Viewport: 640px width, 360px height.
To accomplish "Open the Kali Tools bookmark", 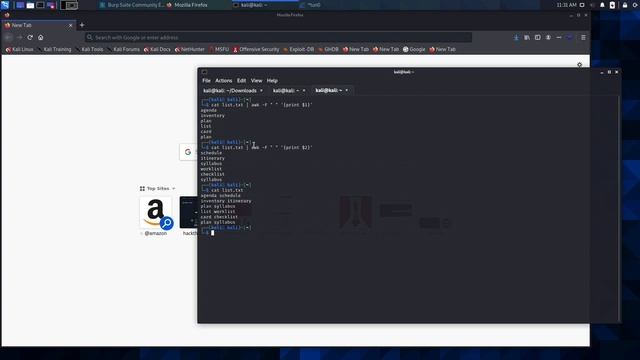I will click(89, 49).
